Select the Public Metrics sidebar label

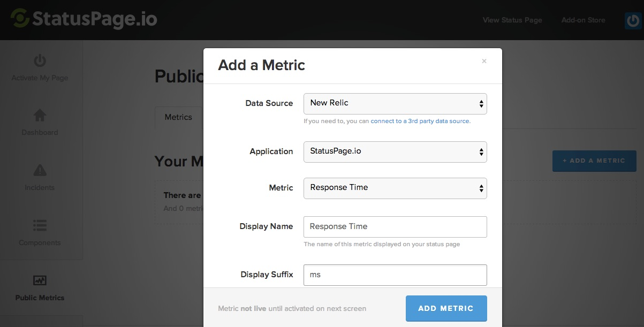pos(40,298)
